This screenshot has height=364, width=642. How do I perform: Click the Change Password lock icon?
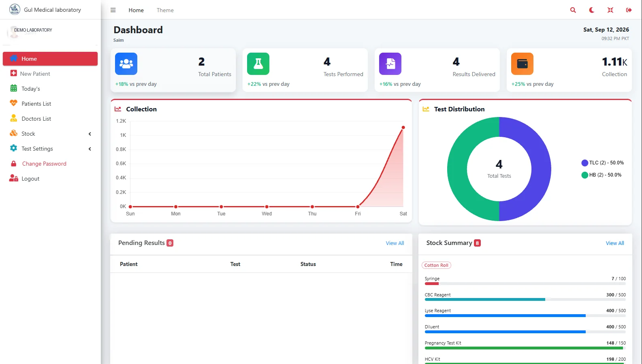[x=13, y=164]
